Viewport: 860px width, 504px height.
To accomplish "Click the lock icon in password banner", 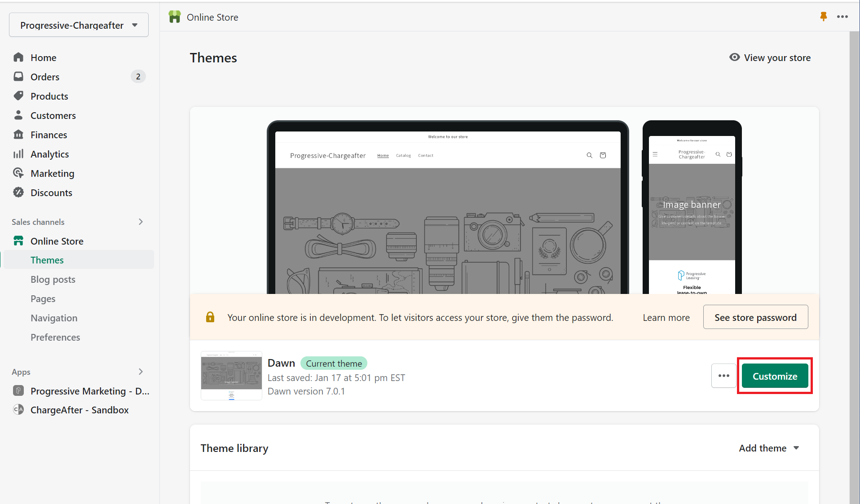I will 210,317.
